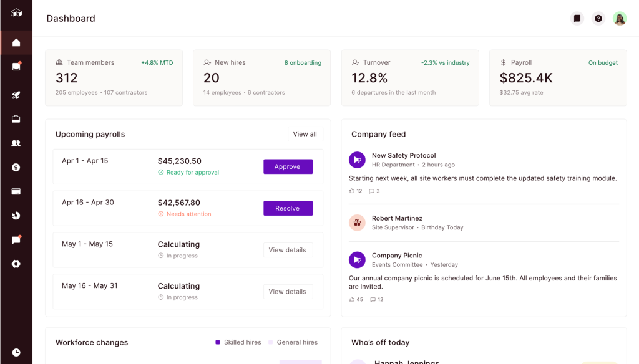
Task: Like the Company Picnic post
Action: (352, 300)
